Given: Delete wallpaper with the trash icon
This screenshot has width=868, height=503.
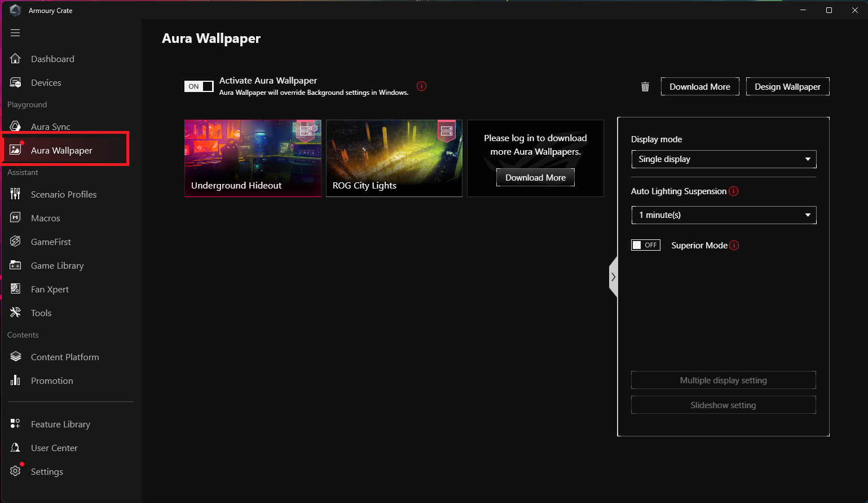Looking at the screenshot, I should (x=645, y=87).
